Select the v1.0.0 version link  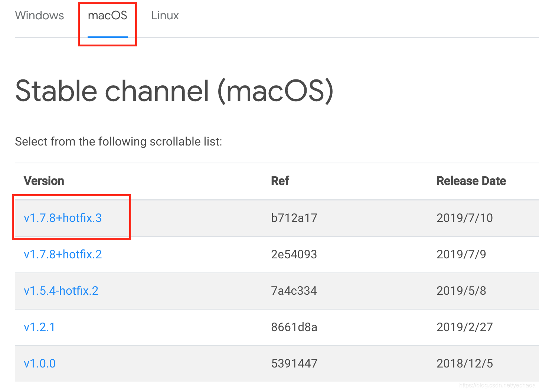(40, 363)
